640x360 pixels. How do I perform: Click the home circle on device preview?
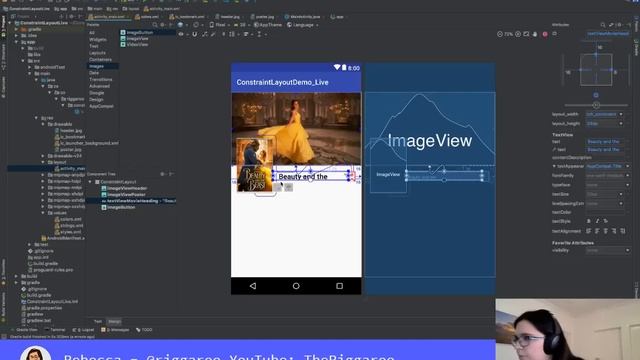click(296, 286)
